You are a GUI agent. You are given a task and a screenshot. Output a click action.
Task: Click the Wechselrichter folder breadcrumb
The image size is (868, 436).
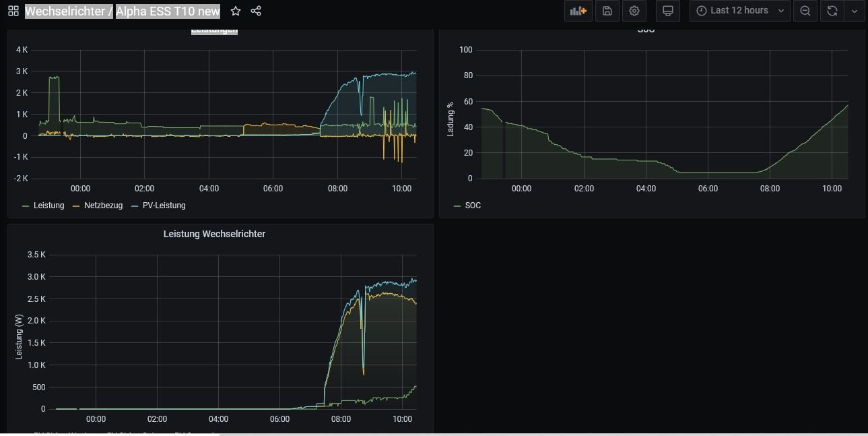[65, 11]
